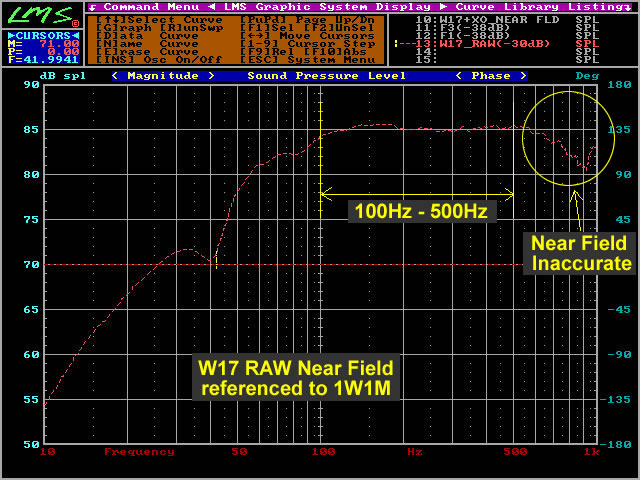The image size is (640, 480).
Task: Click the 500 frequency tick label
Action: tap(516, 452)
